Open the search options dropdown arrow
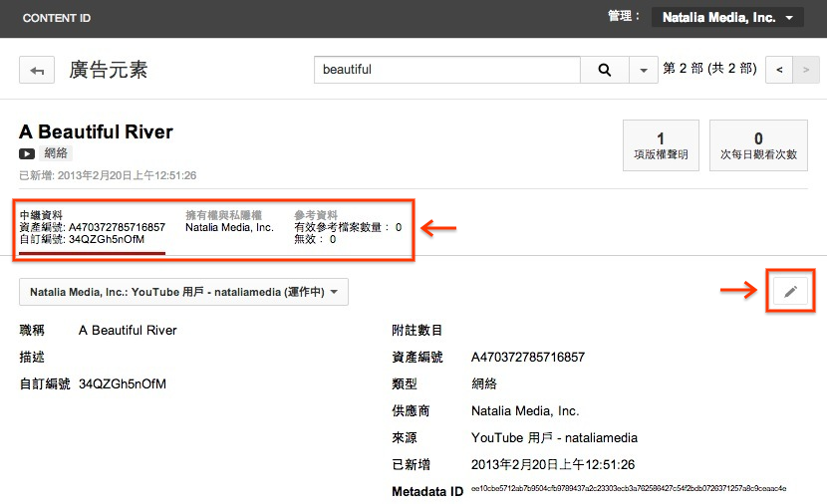Screen dimensions: 828x504 [x=644, y=70]
